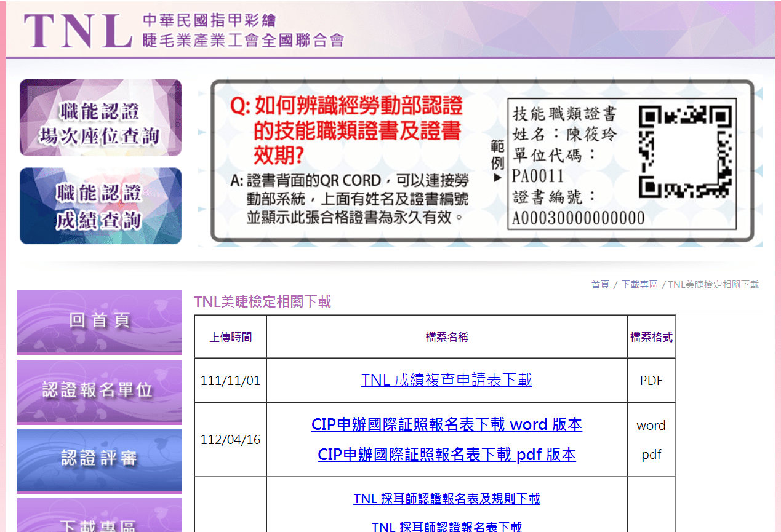Click the 檔案名稱 column header

[447, 337]
